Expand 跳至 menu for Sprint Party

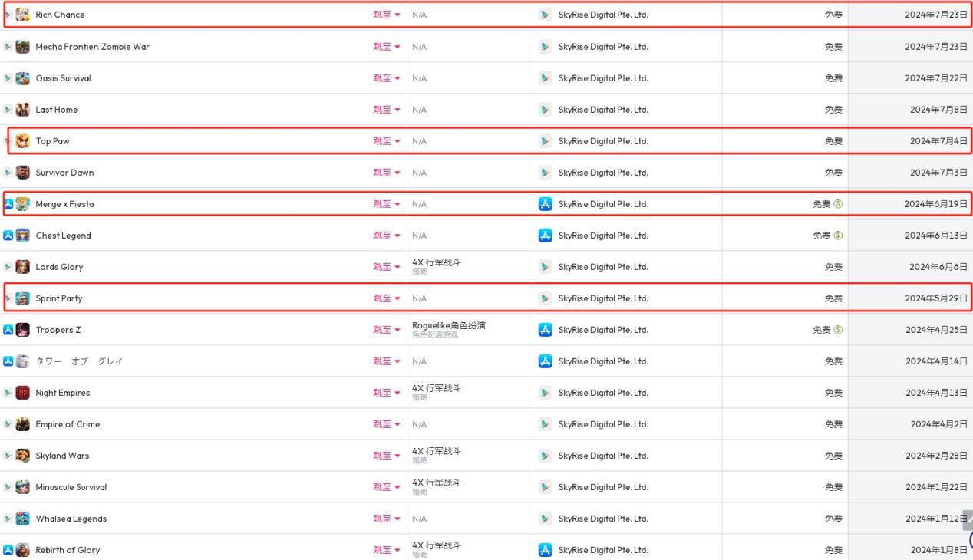click(387, 298)
